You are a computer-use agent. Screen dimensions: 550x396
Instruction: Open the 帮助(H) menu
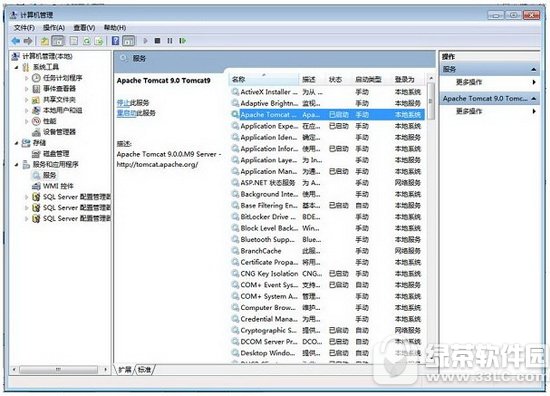tap(115, 28)
